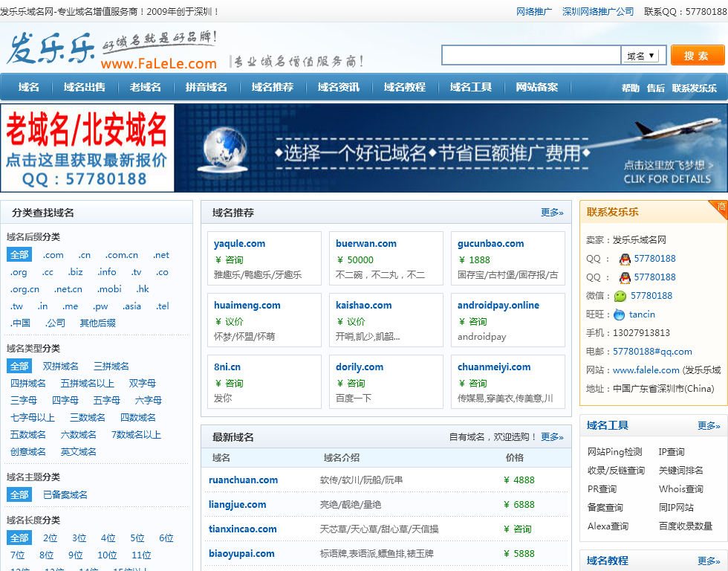This screenshot has height=571, width=728.
Task: Expand 更多 in the 域名推荐 panel
Action: coord(552,213)
